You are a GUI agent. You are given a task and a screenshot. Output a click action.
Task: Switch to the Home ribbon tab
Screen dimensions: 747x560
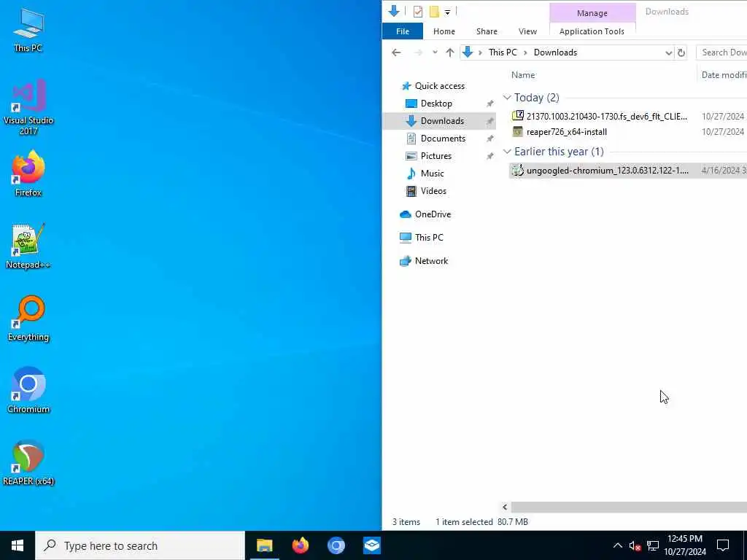(444, 31)
